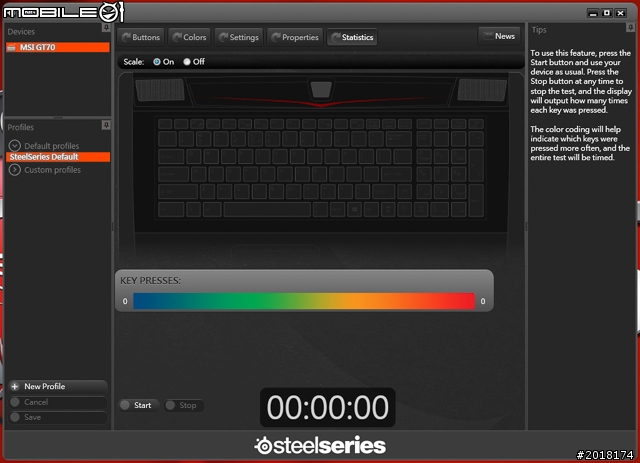Open the News panel
The width and height of the screenshot is (640, 463).
tap(499, 36)
